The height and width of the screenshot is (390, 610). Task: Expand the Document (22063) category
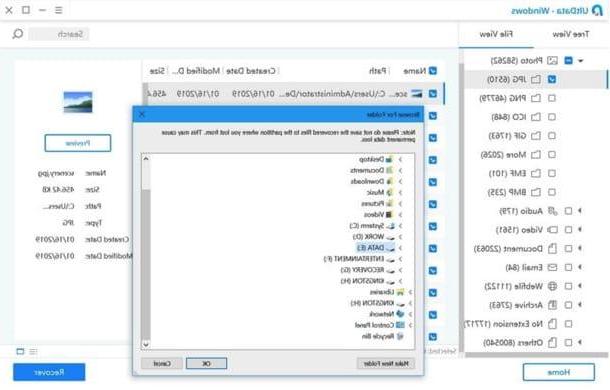point(580,248)
